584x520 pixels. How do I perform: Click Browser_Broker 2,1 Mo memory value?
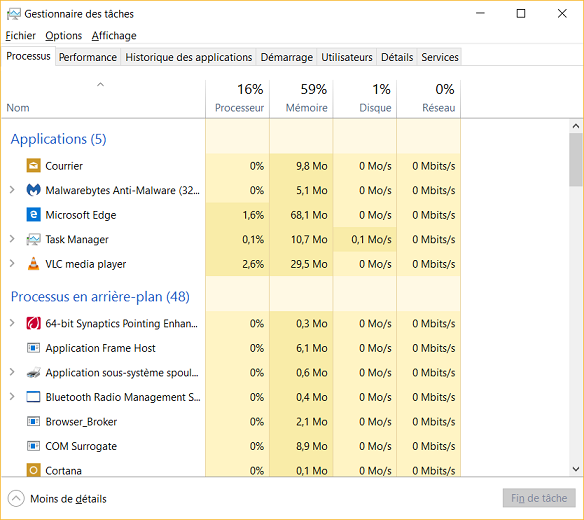point(312,422)
